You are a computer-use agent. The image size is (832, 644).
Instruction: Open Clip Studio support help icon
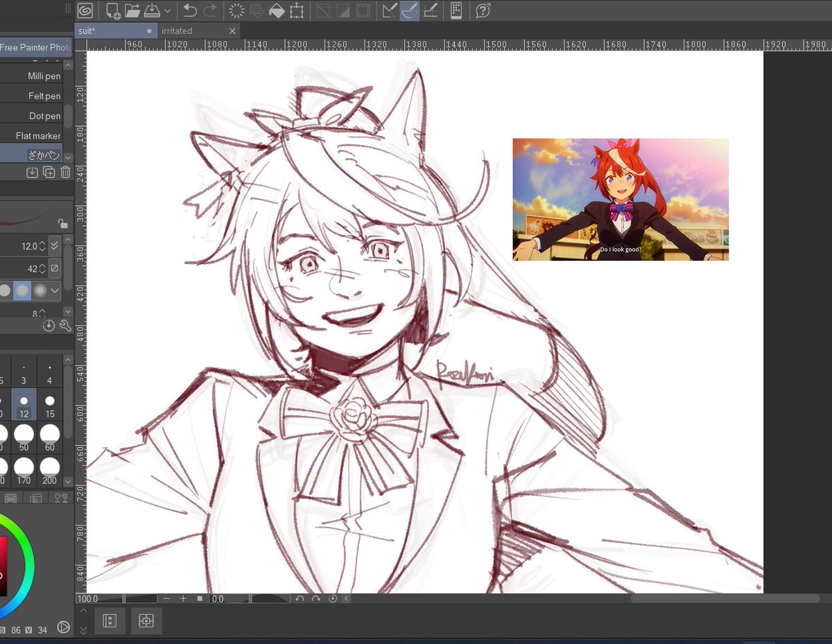(x=483, y=10)
